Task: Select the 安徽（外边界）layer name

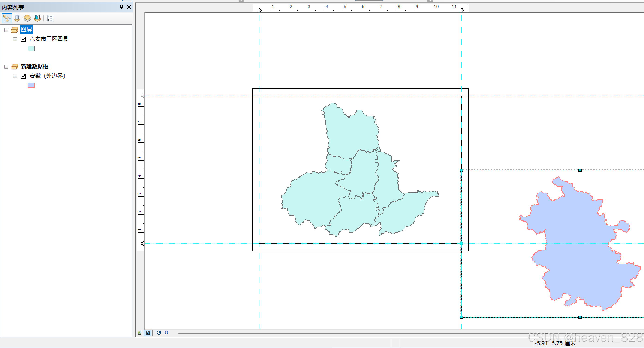Action: [47, 76]
